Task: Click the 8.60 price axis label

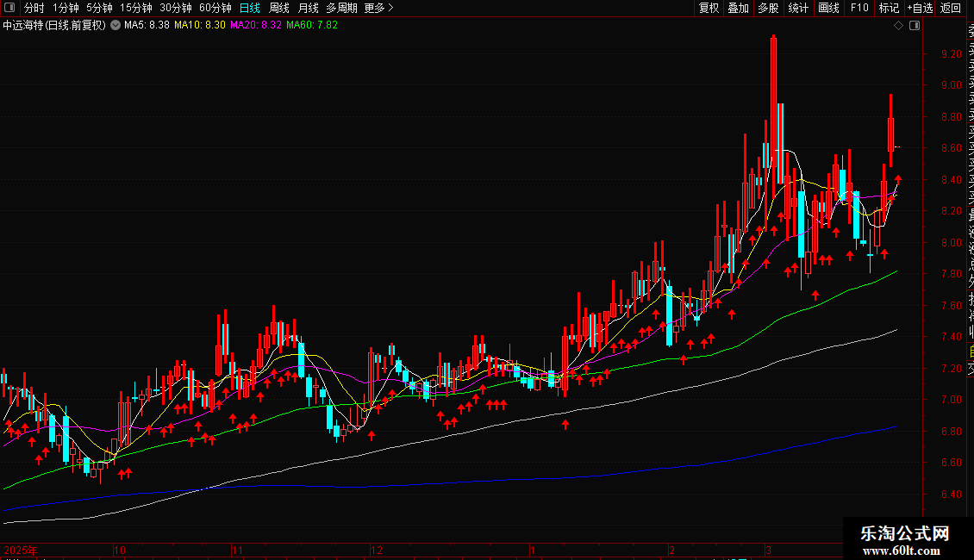Action: pyautogui.click(x=951, y=148)
